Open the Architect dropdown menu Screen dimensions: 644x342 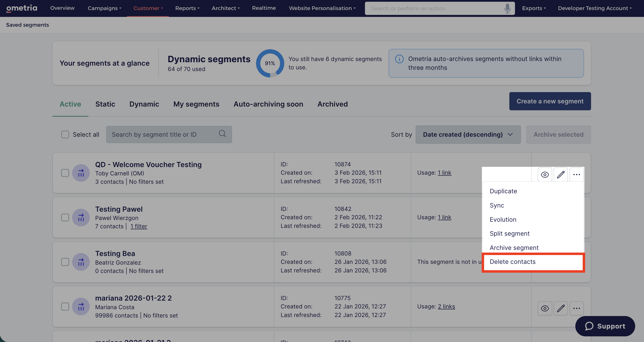(x=226, y=8)
